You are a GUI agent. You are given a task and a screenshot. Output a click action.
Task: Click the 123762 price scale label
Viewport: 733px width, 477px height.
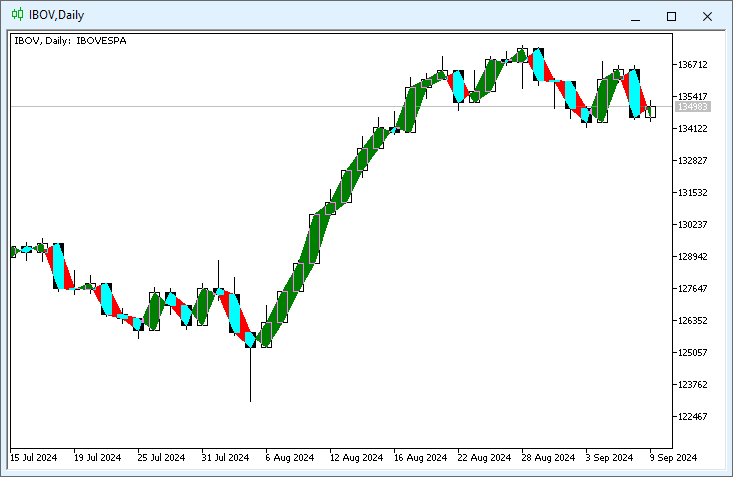coord(692,385)
